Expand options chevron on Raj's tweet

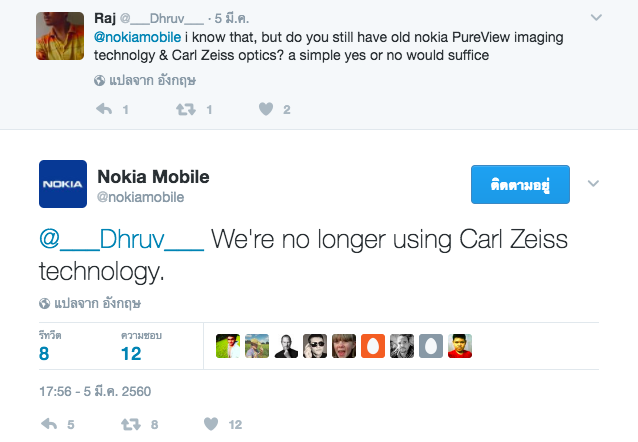(596, 18)
